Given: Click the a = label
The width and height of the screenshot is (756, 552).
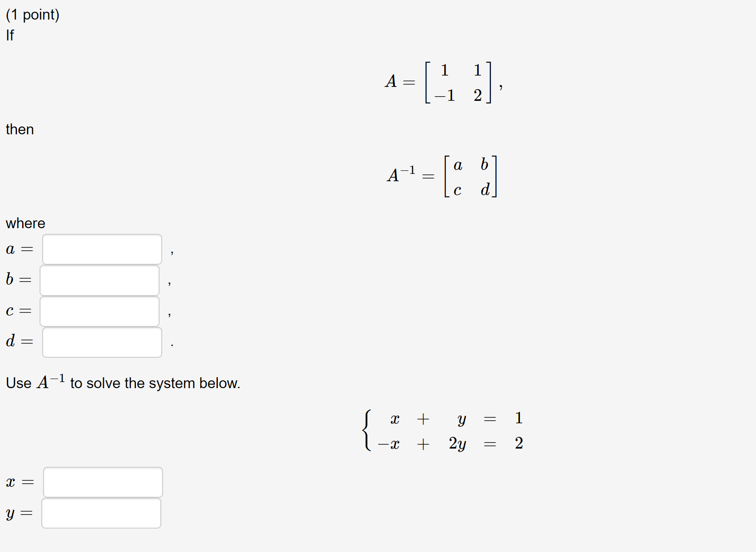Looking at the screenshot, I should tap(20, 249).
